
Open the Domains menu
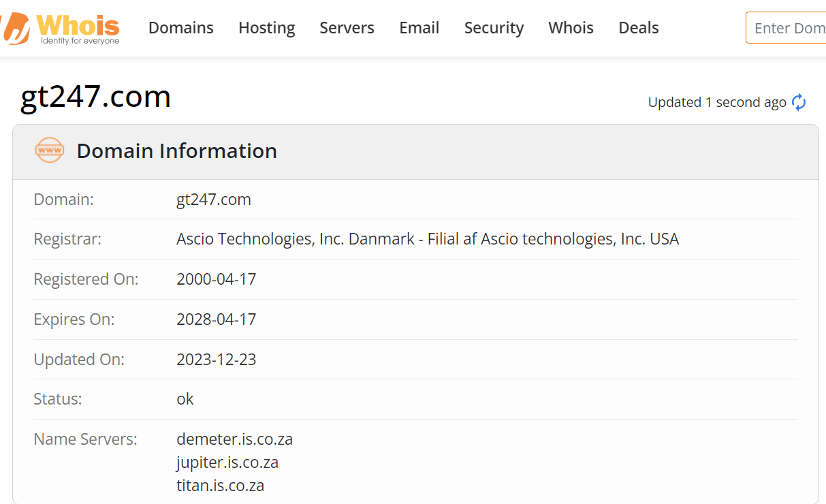point(181,28)
